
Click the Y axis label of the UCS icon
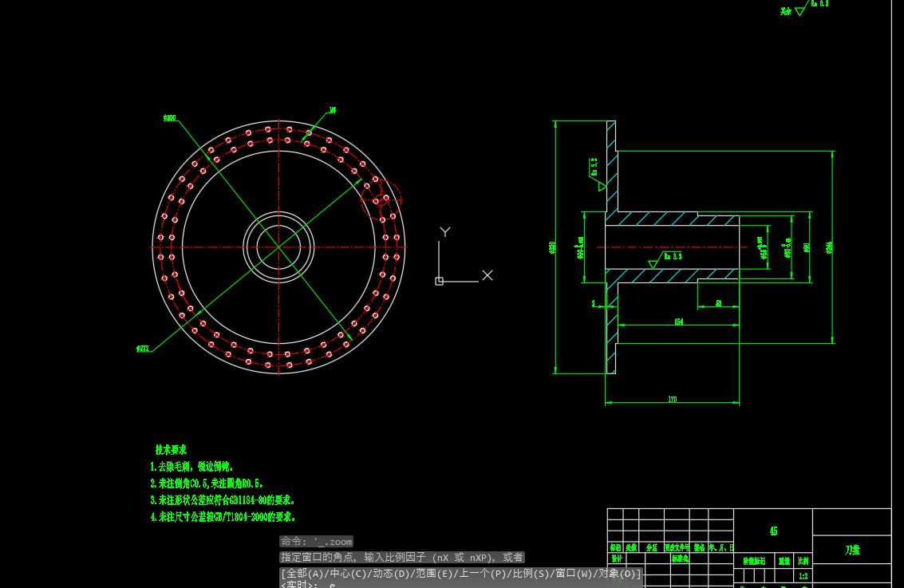click(x=445, y=231)
